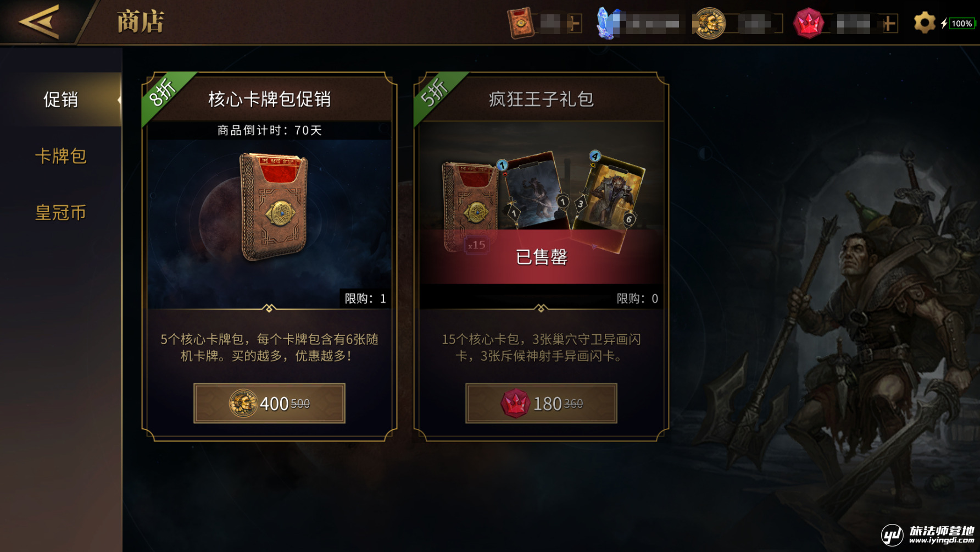Click the core card pack image

pos(274,207)
